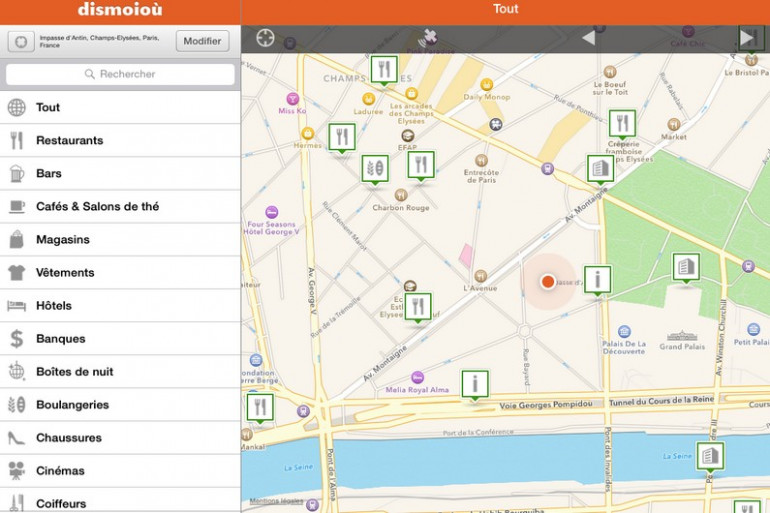Tap the Palais De La Découverte marker
Image resolution: width=770 pixels, height=513 pixels.
pos(624,331)
